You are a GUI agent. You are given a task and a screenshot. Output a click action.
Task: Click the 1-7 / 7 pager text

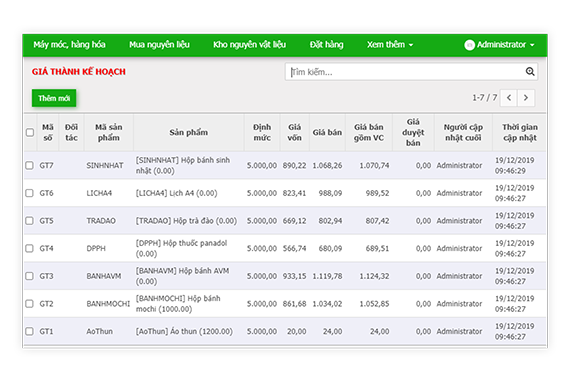point(485,97)
